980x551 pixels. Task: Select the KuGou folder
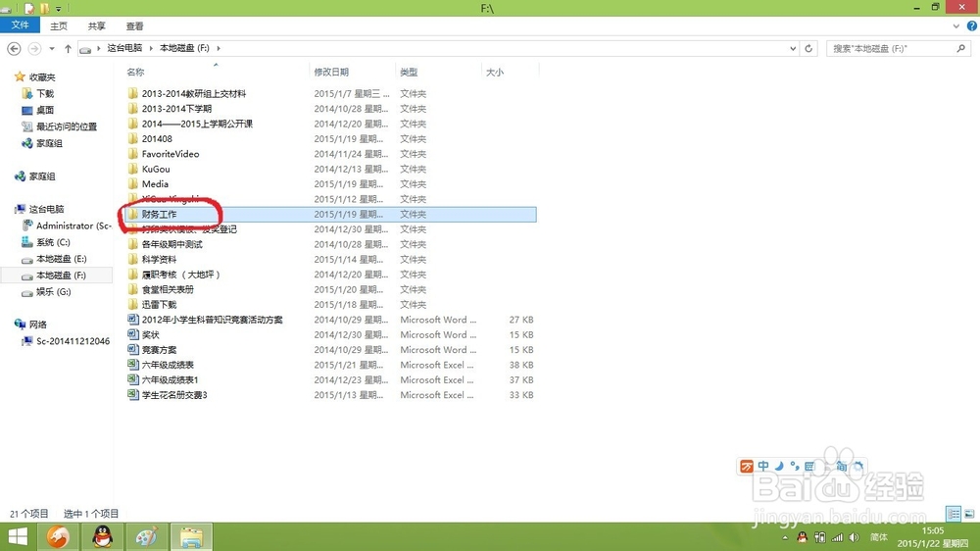(x=156, y=169)
